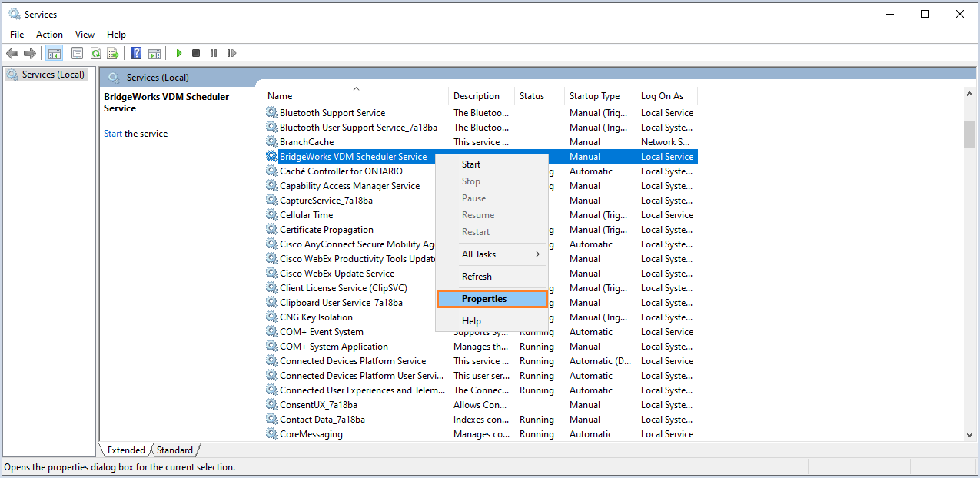The height and width of the screenshot is (478, 980).
Task: Click the Services gear icon in title bar
Action: [14, 14]
